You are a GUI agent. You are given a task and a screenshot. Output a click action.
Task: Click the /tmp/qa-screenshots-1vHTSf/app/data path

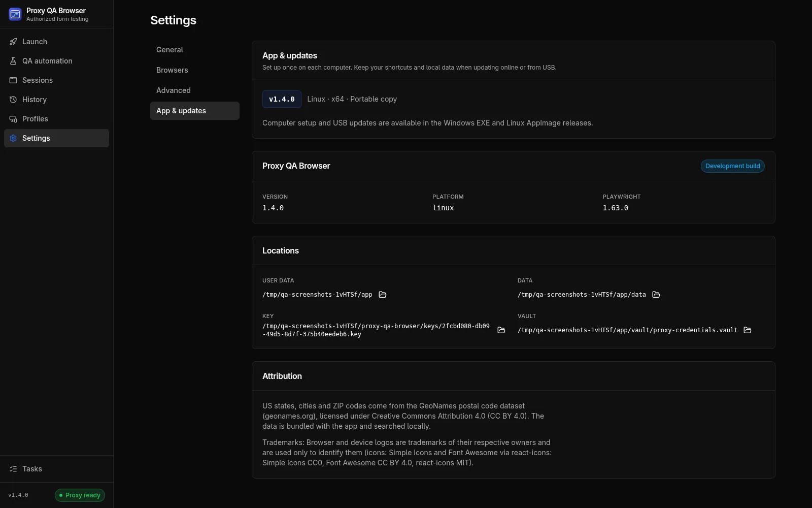582,295
